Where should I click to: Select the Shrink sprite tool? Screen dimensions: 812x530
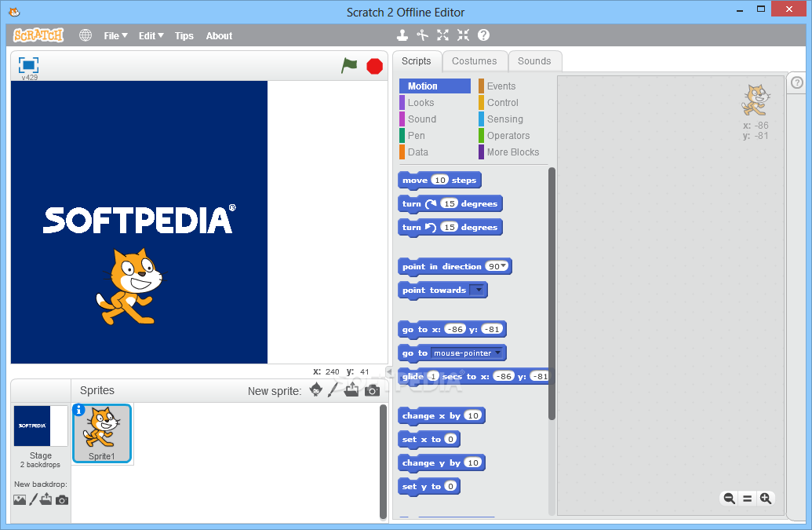coord(463,35)
